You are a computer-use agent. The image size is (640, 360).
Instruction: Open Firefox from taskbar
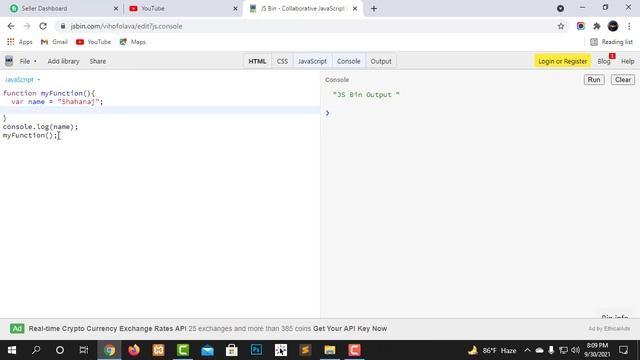pyautogui.click(x=134, y=350)
